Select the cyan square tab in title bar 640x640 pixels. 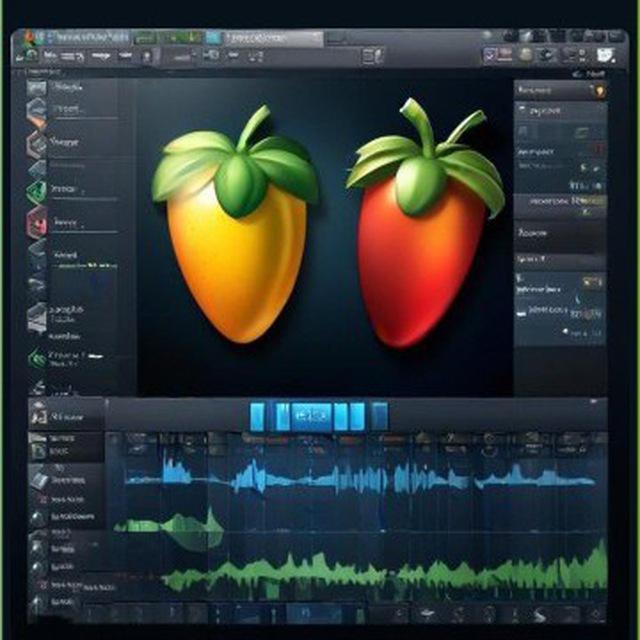(212, 38)
